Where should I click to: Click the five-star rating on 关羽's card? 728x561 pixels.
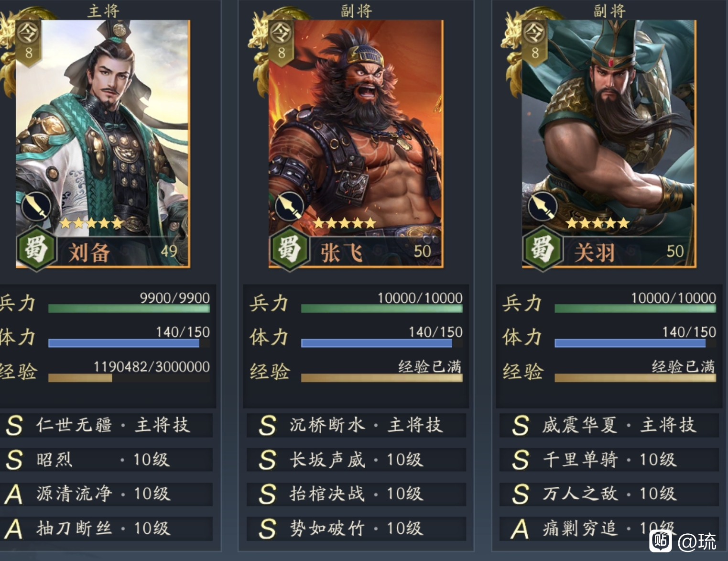coord(598,223)
